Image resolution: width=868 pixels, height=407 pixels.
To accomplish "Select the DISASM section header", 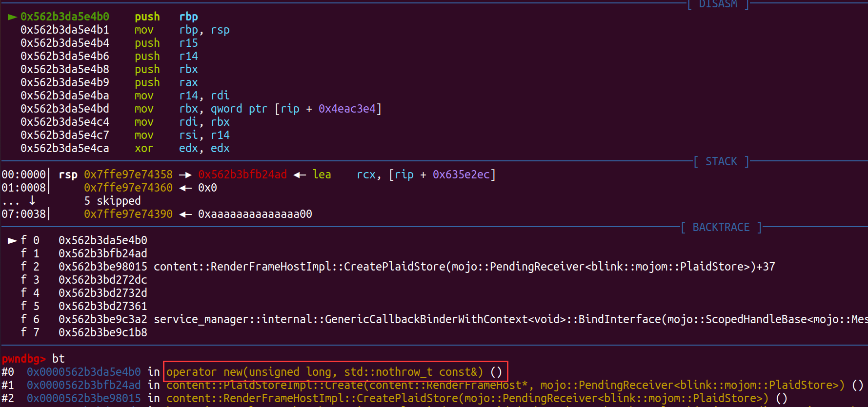I will (718, 4).
